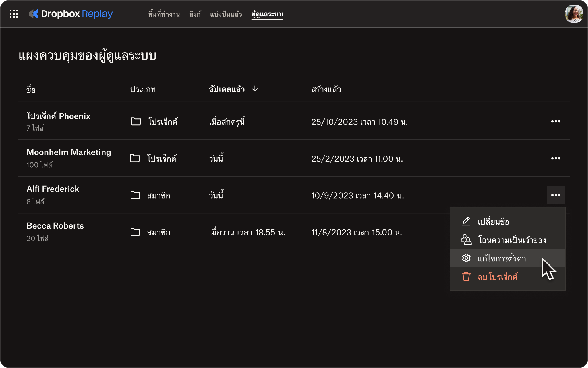The image size is (588, 368).
Task: Open the user profile avatar
Action: coord(574,14)
